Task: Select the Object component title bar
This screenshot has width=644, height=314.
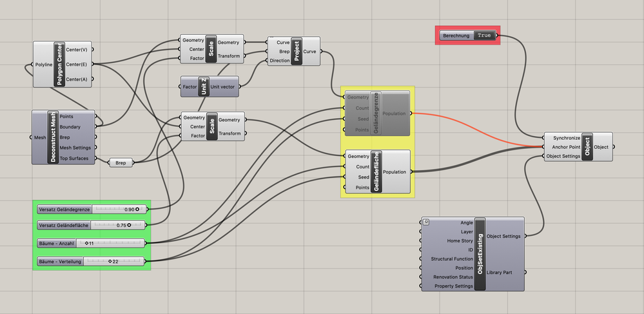Action: click(x=587, y=147)
